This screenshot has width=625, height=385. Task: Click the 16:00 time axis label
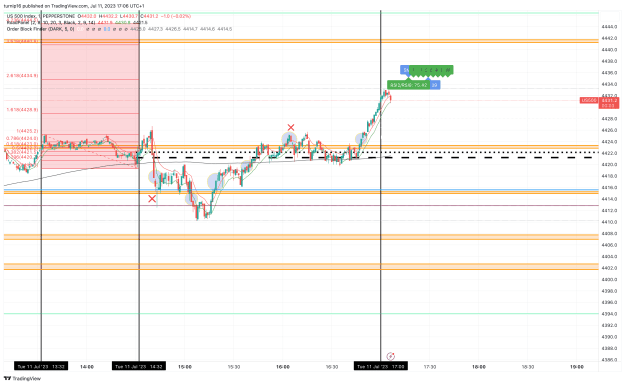click(283, 367)
